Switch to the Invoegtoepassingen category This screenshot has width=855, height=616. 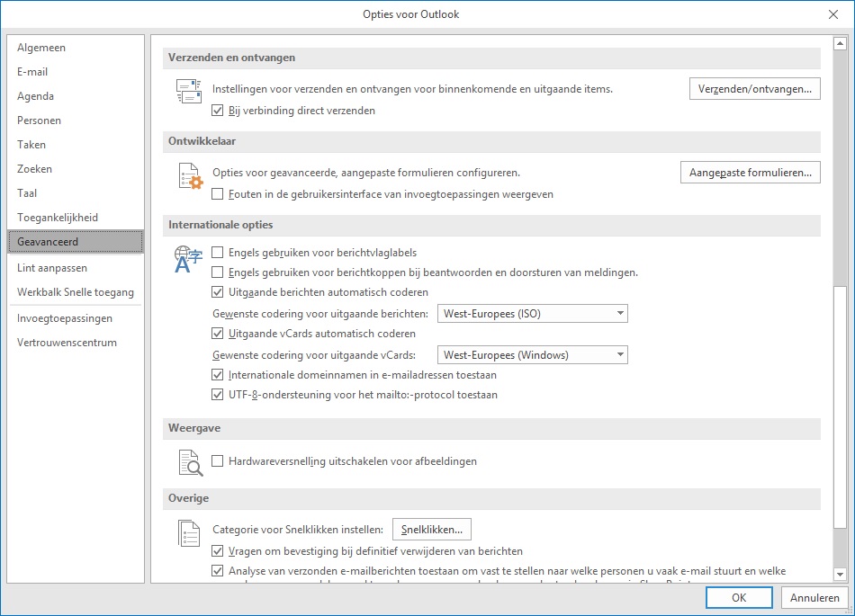(76, 318)
